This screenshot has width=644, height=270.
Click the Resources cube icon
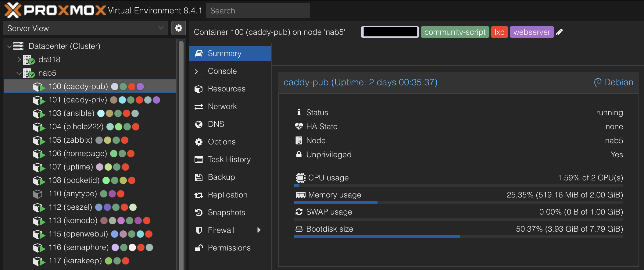click(x=199, y=89)
